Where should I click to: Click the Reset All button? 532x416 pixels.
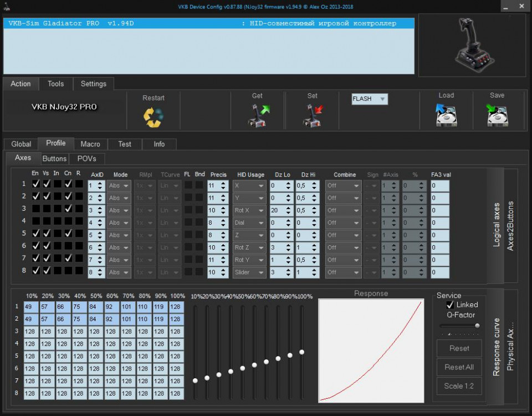click(459, 367)
